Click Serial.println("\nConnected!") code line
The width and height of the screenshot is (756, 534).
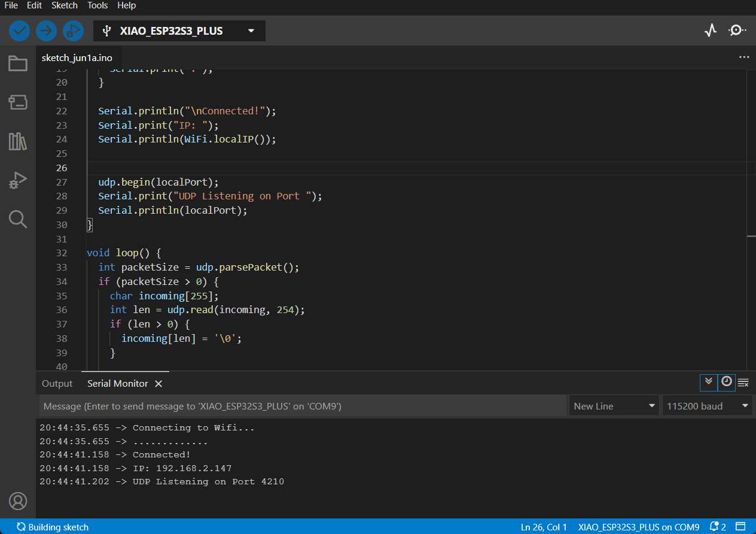(187, 111)
